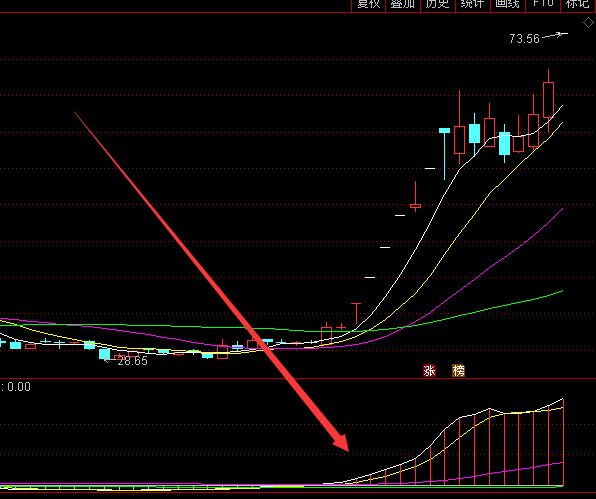Select the rightmost bar in indicator panel
The width and height of the screenshot is (596, 499).
pos(563,442)
